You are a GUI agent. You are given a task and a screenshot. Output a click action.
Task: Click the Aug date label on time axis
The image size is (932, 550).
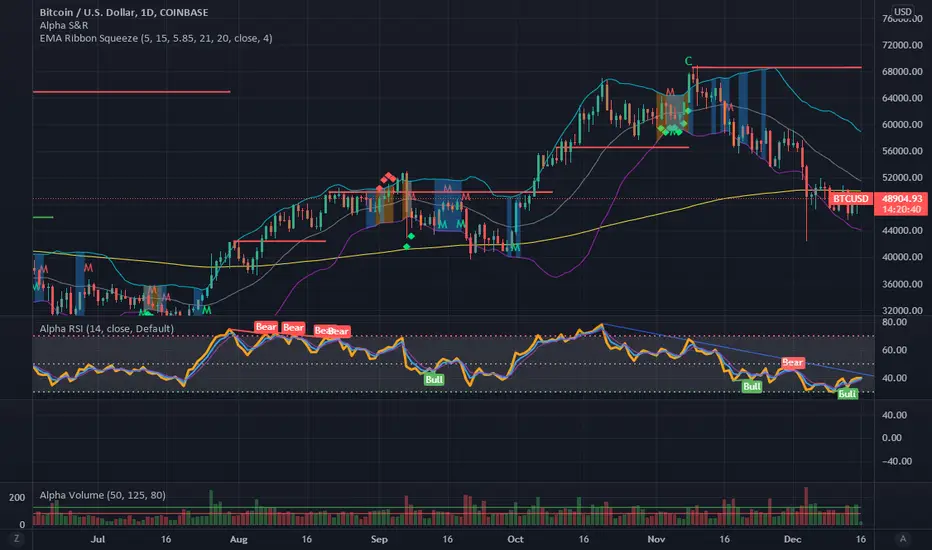pyautogui.click(x=238, y=539)
